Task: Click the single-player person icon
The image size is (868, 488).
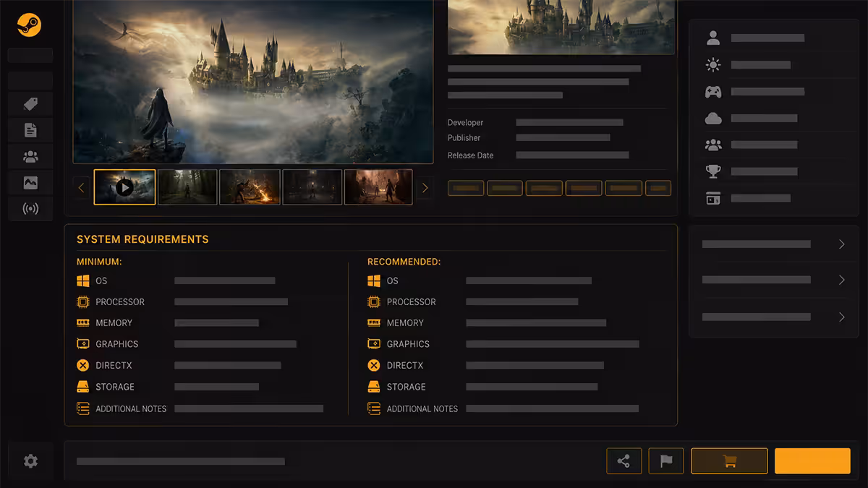Action: point(713,38)
